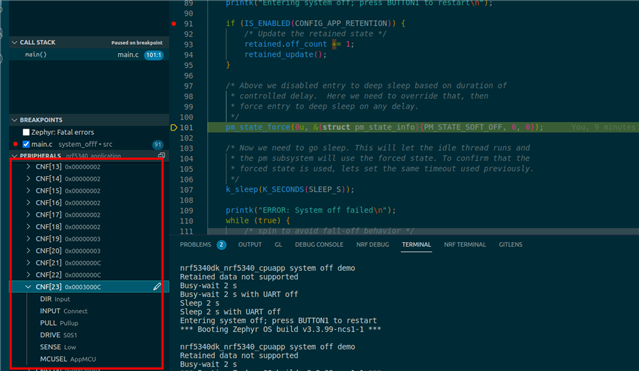Open the GL tab

[278, 245]
